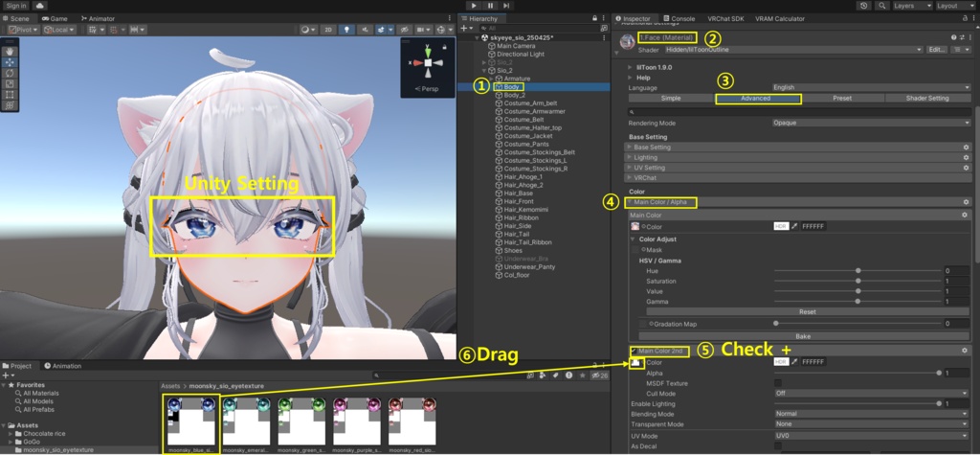Viewport: 980px width, 455px height.
Task: Toggle hidden objects visibility in Scene
Action: click(405, 30)
